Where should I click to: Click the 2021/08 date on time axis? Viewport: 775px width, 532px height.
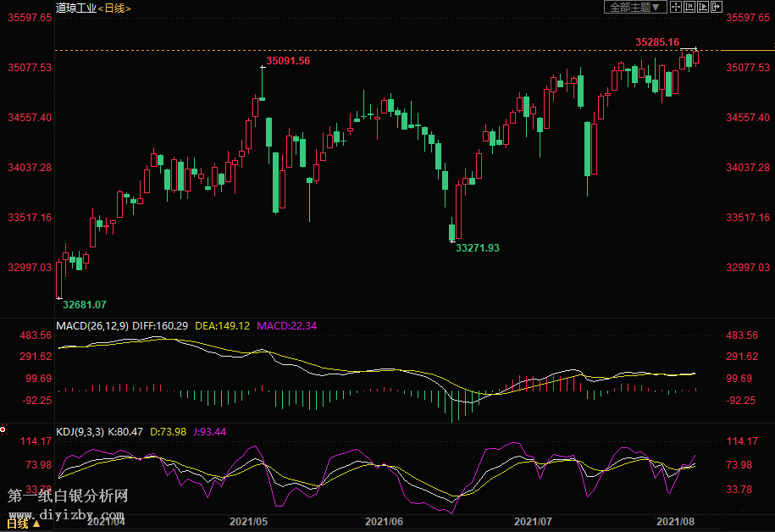(x=677, y=523)
